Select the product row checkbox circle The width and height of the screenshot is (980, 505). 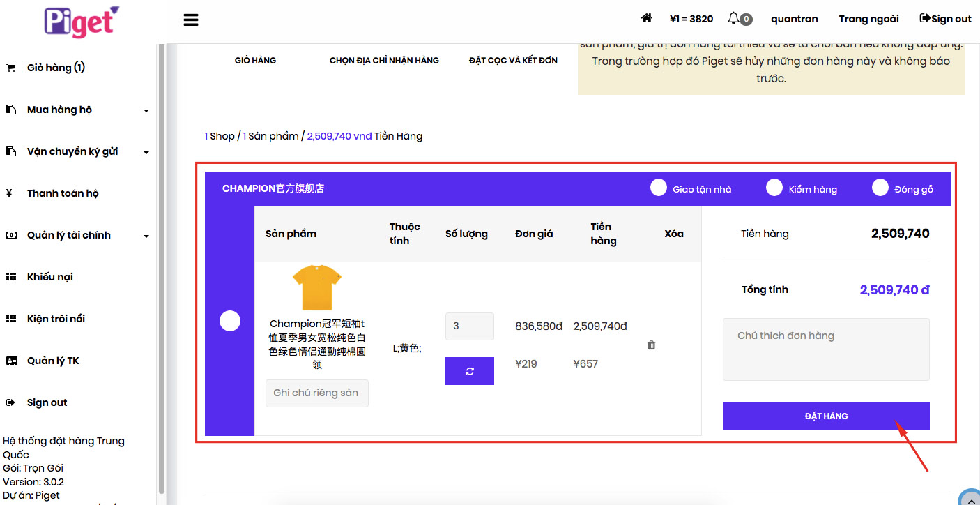point(230,321)
